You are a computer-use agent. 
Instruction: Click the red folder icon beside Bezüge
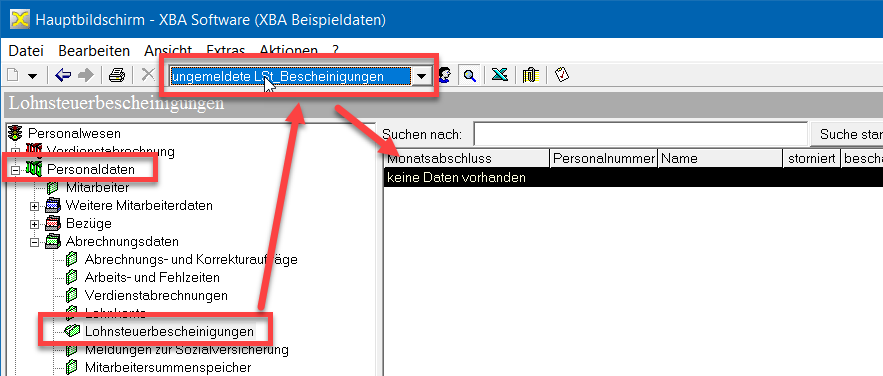click(52, 223)
